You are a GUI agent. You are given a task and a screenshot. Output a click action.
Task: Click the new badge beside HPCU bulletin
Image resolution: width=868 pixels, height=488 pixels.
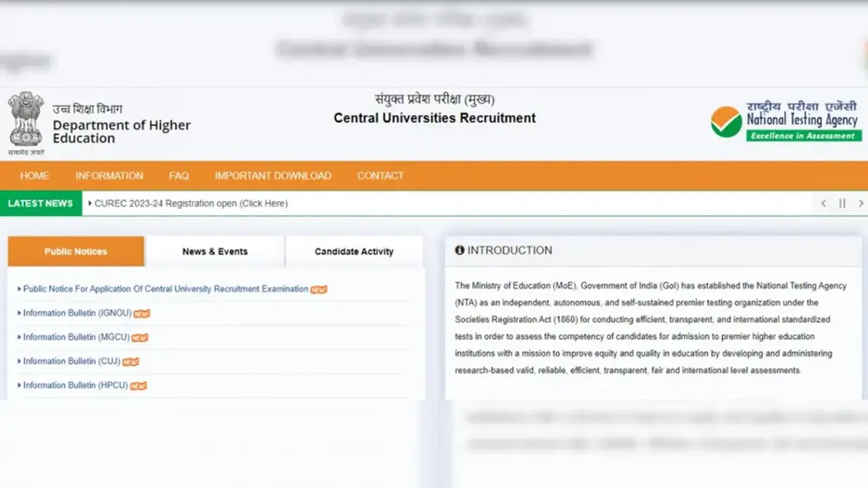(x=138, y=386)
